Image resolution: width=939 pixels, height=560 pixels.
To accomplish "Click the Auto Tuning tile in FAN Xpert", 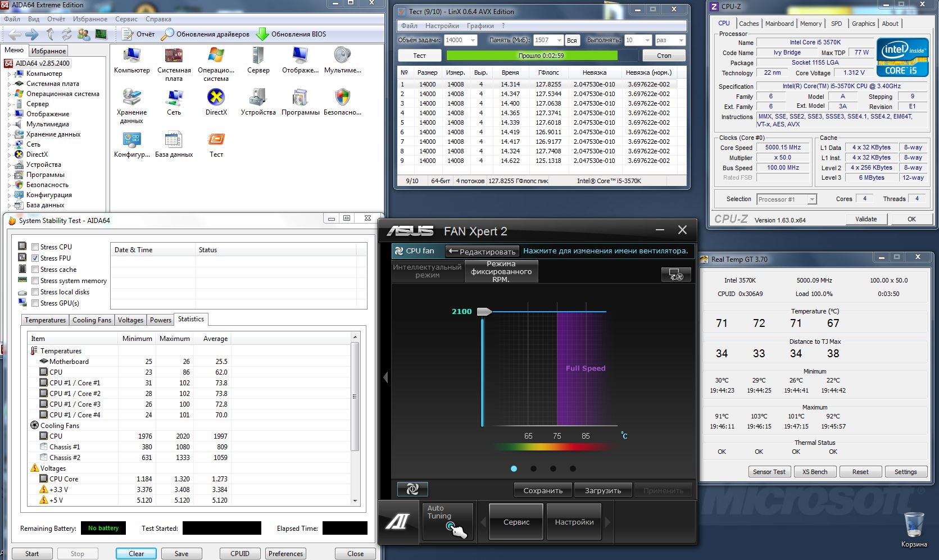I will [x=447, y=522].
